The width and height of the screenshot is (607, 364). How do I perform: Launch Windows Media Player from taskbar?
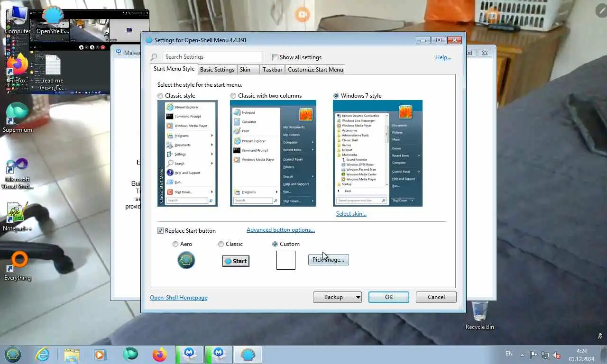[x=100, y=355]
